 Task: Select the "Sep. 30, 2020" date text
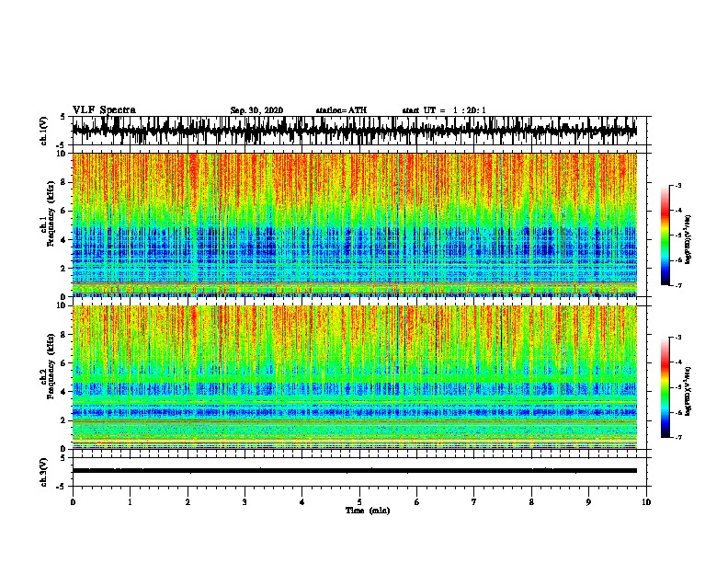tap(256, 110)
